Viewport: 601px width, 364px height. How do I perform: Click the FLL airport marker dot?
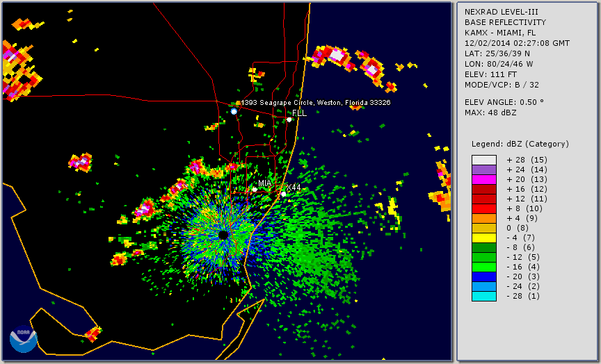tap(289, 119)
